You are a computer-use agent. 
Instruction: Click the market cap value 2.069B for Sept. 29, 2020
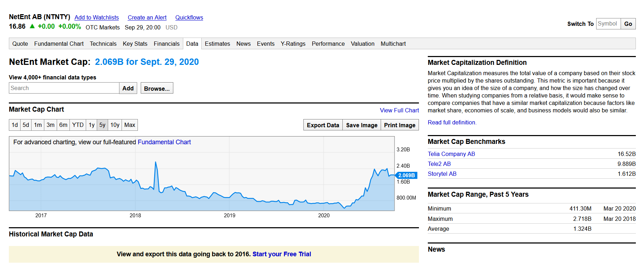coord(147,62)
